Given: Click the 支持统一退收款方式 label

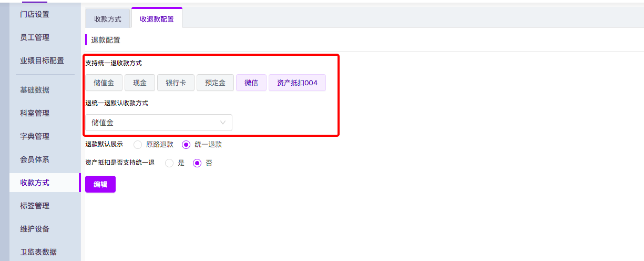Looking at the screenshot, I should (114, 63).
